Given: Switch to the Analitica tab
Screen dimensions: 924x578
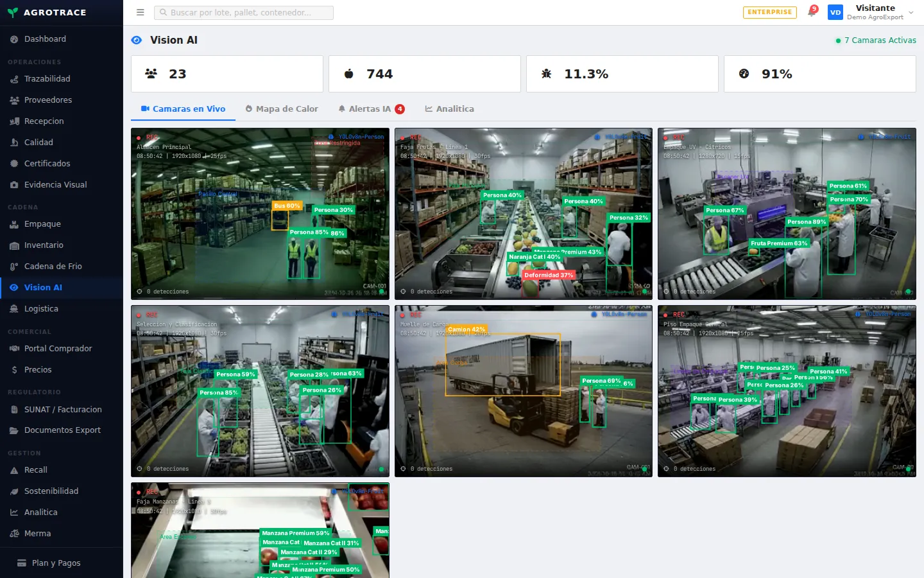Looking at the screenshot, I should (449, 109).
